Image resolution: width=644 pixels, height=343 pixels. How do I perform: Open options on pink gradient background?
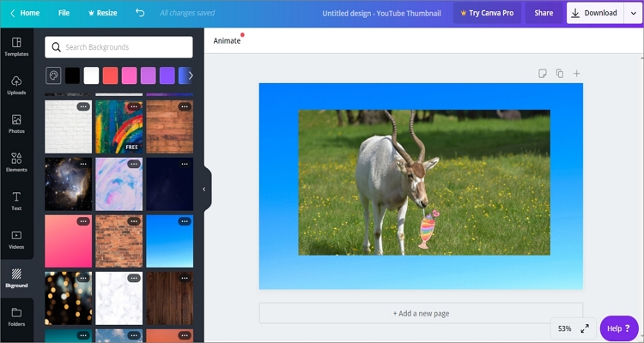tap(83, 221)
